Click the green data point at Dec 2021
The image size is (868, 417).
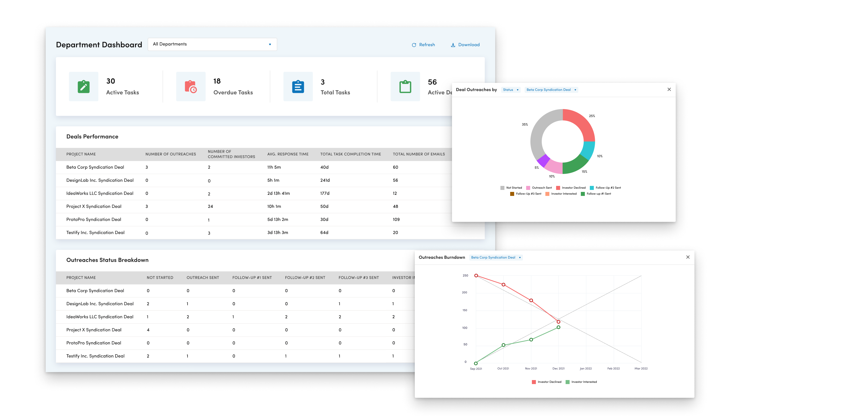pos(559,327)
